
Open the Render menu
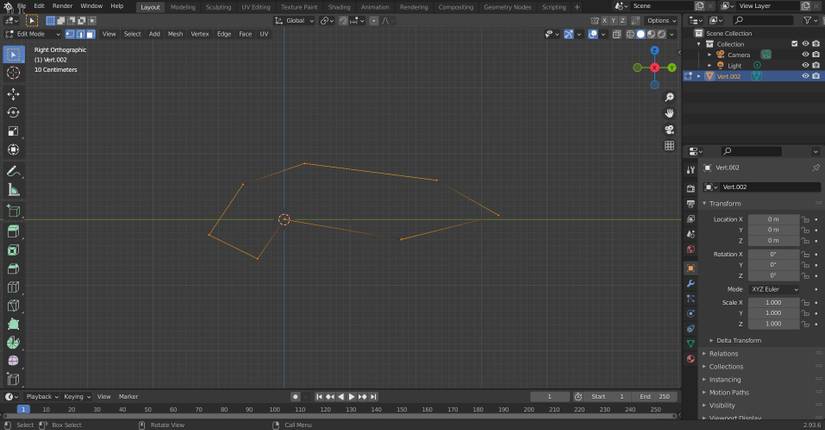tap(62, 6)
